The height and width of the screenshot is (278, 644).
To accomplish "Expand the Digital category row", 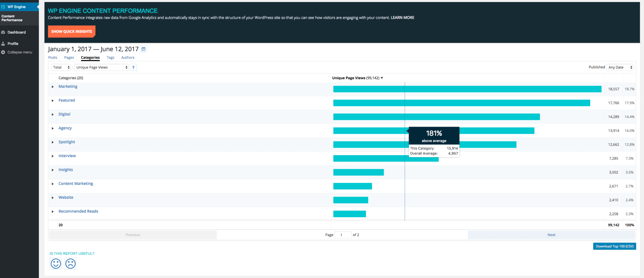I will (x=53, y=115).
